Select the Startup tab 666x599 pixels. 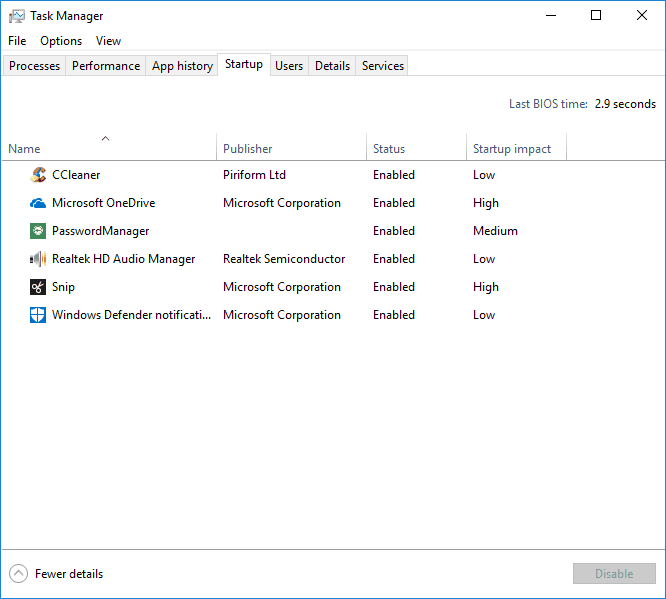244,64
